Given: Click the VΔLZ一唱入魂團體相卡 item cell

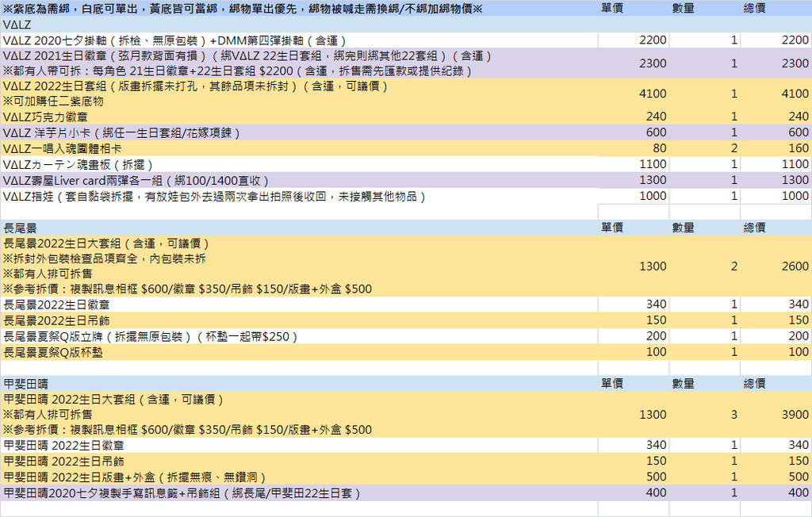Looking at the screenshot, I should 299,148.
